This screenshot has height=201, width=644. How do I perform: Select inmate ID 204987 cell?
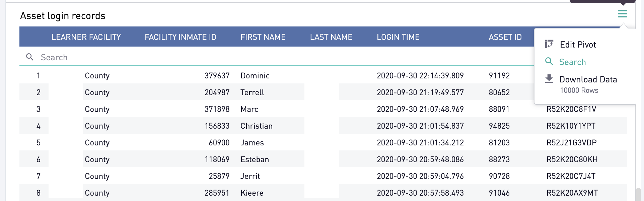click(217, 92)
